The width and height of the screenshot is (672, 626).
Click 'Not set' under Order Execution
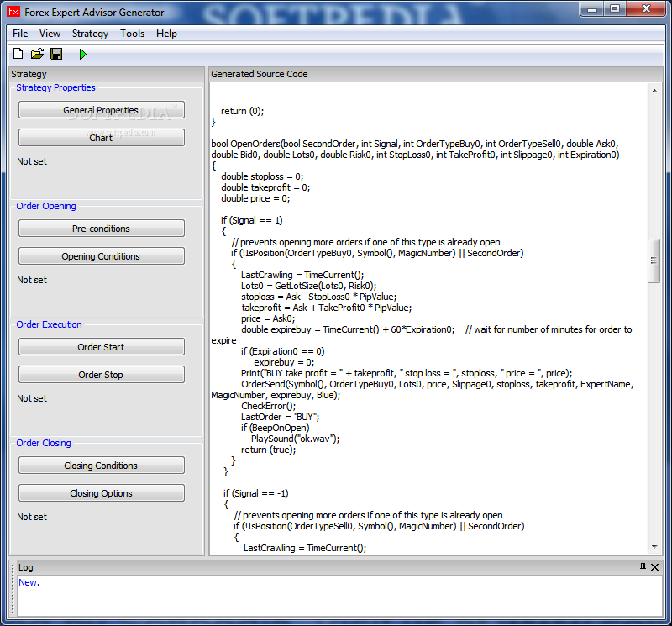(32, 398)
